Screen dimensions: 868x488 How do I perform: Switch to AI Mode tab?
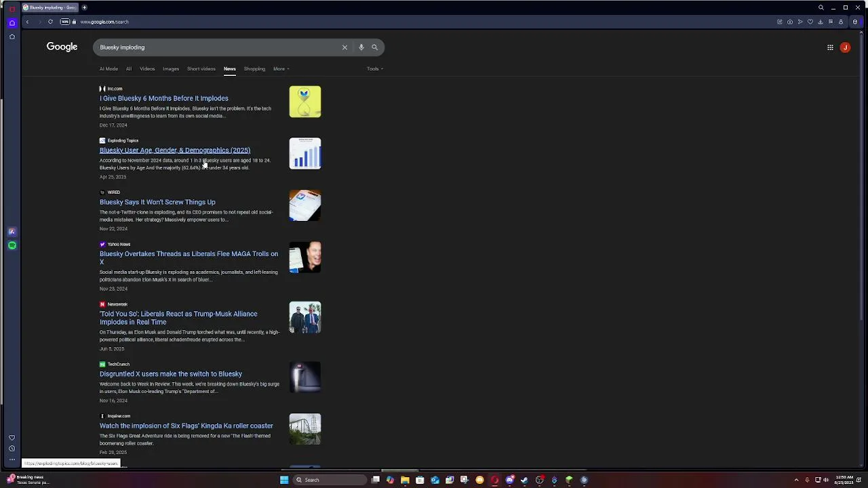[108, 68]
